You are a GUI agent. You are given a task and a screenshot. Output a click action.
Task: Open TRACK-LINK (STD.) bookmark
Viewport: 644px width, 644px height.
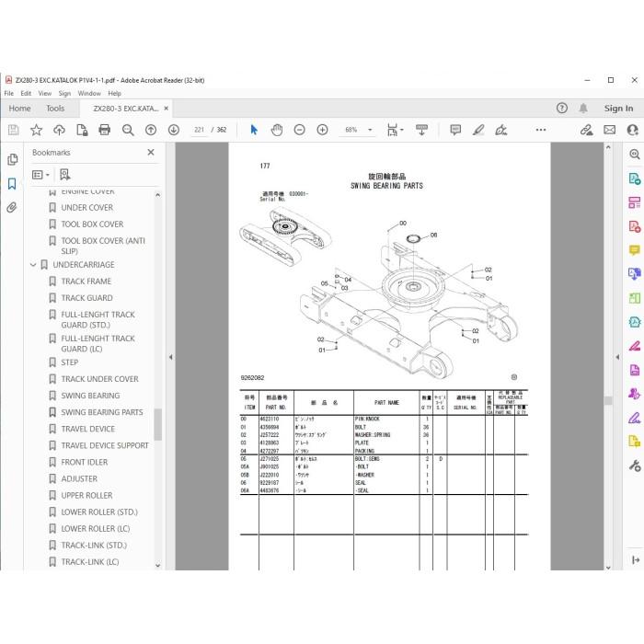[x=94, y=546]
